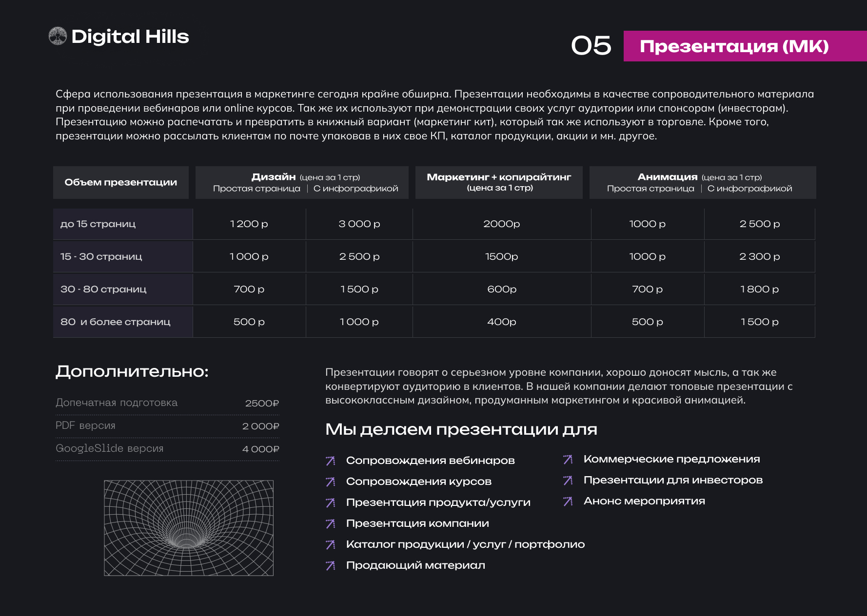Click the Сопровождения курсов list item

418,481
